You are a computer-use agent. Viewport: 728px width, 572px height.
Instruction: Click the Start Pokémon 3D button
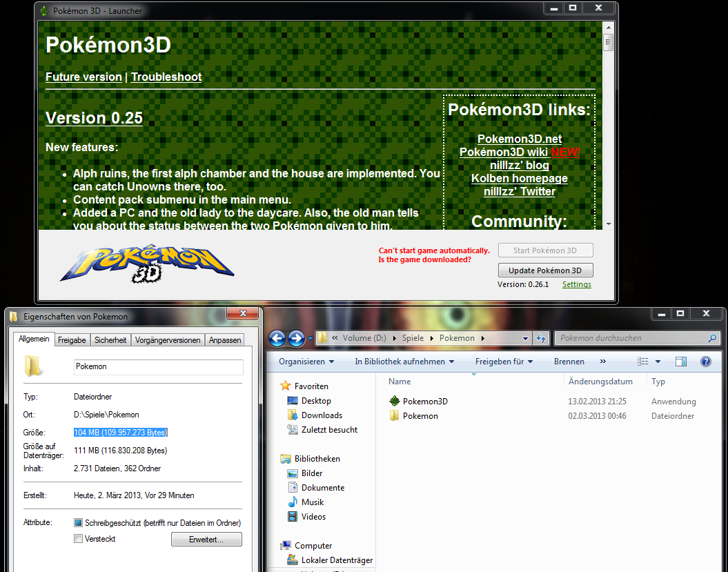coord(546,250)
